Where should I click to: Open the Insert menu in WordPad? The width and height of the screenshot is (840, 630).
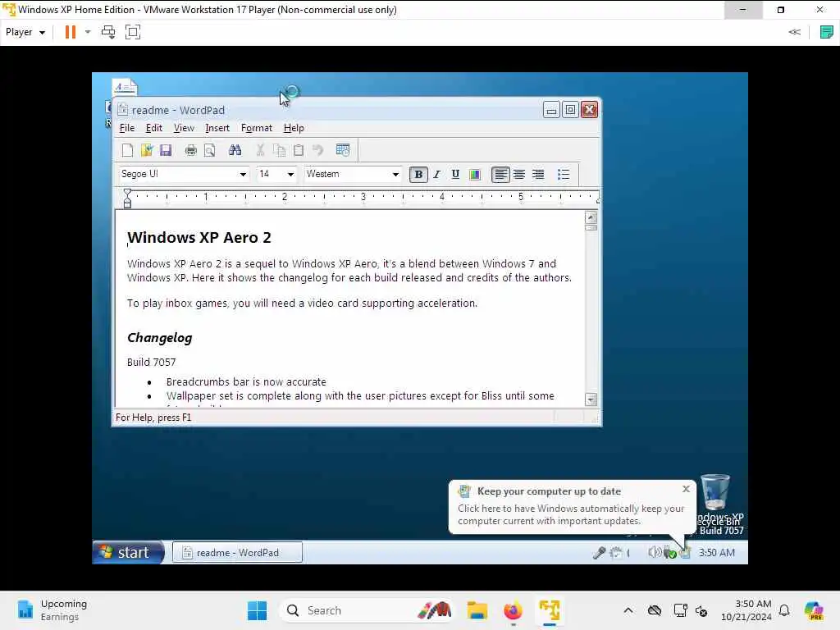coord(217,128)
